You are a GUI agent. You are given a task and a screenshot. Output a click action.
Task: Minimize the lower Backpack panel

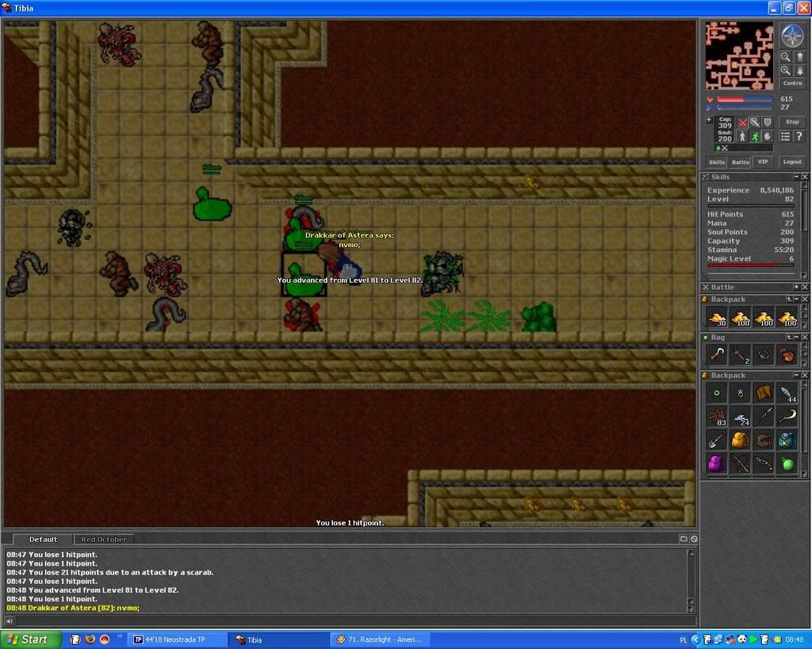[796, 376]
